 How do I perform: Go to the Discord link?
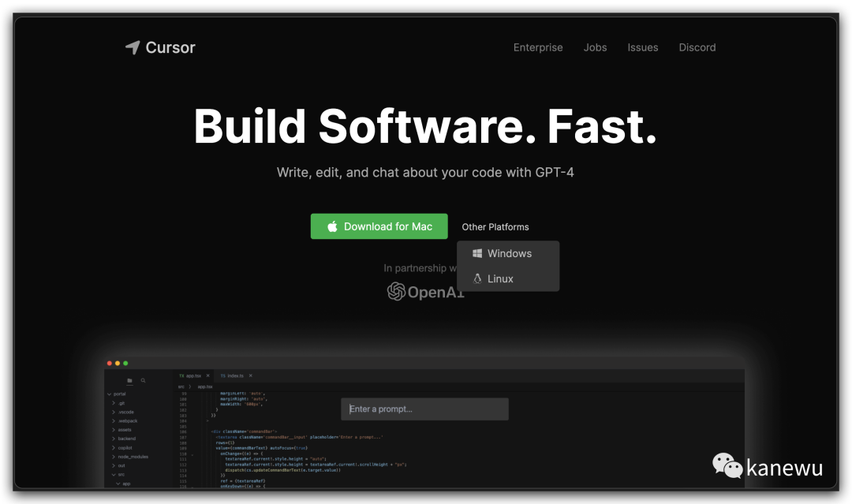(697, 47)
